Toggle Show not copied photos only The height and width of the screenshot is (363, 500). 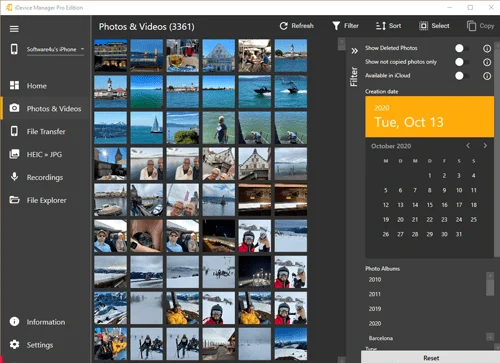(462, 62)
